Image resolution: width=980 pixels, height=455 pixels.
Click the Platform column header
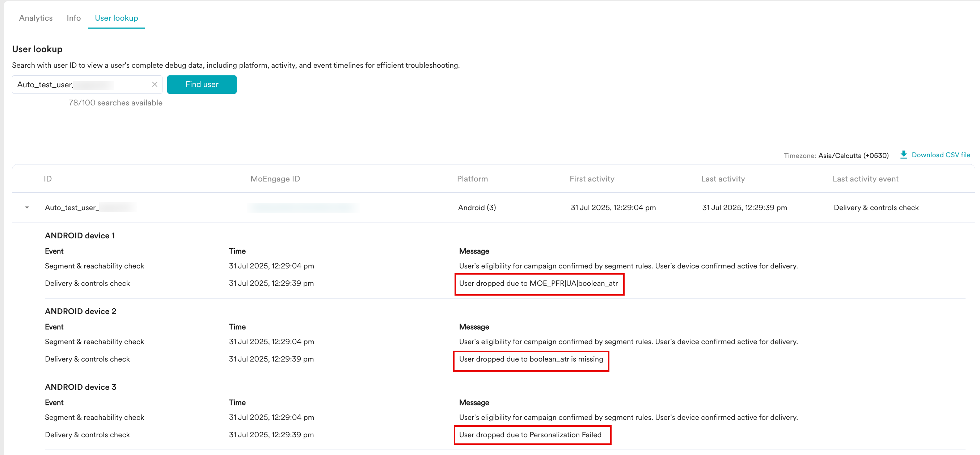pos(472,179)
